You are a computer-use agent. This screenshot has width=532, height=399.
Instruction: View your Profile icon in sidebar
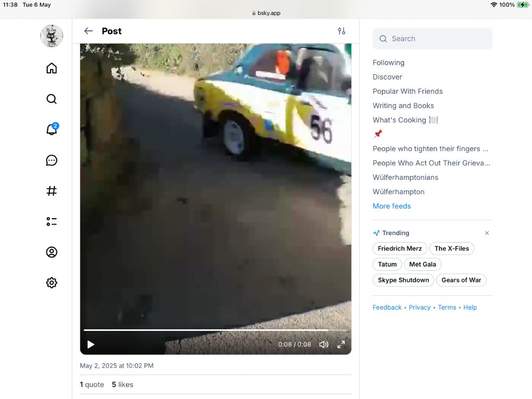[51, 252]
